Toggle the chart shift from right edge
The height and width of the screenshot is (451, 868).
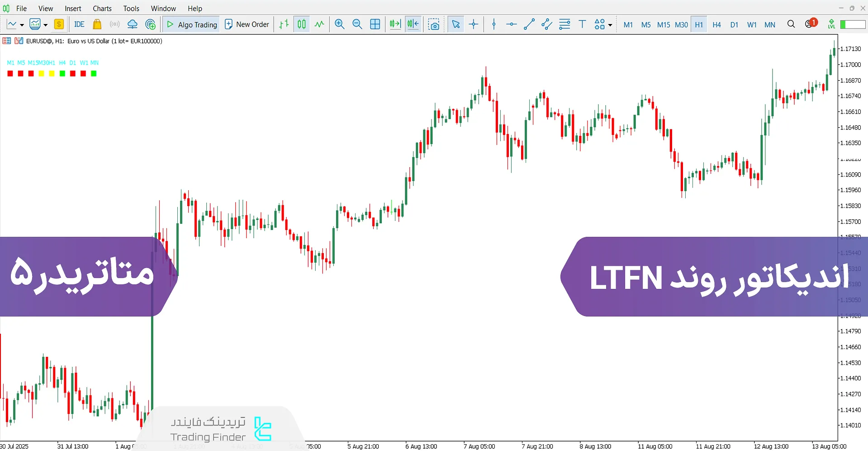click(x=413, y=24)
